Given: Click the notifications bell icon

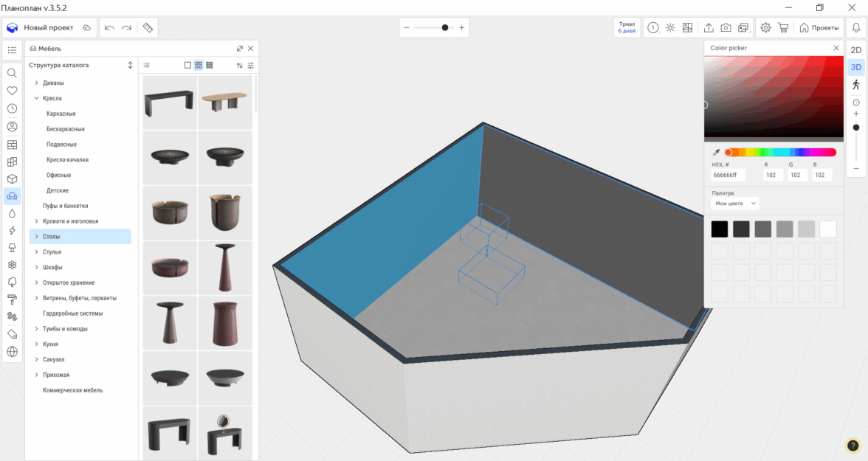Looking at the screenshot, I should tap(856, 28).
